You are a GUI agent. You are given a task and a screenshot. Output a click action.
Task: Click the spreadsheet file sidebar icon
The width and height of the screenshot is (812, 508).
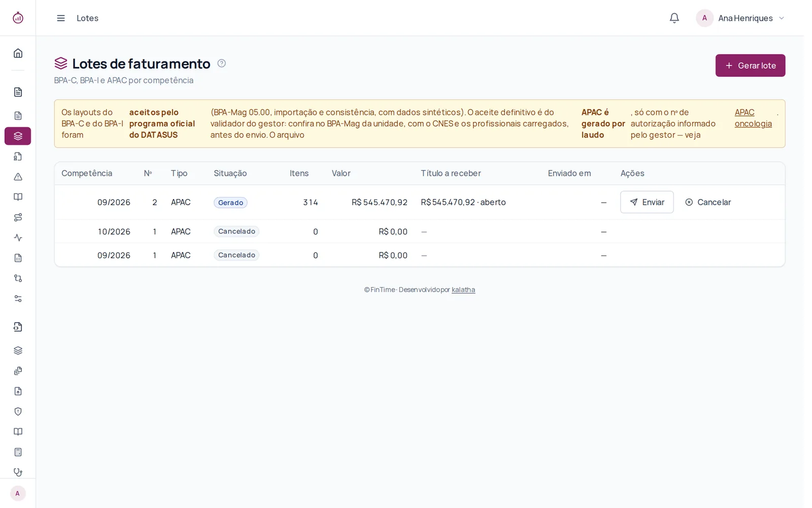point(18,258)
